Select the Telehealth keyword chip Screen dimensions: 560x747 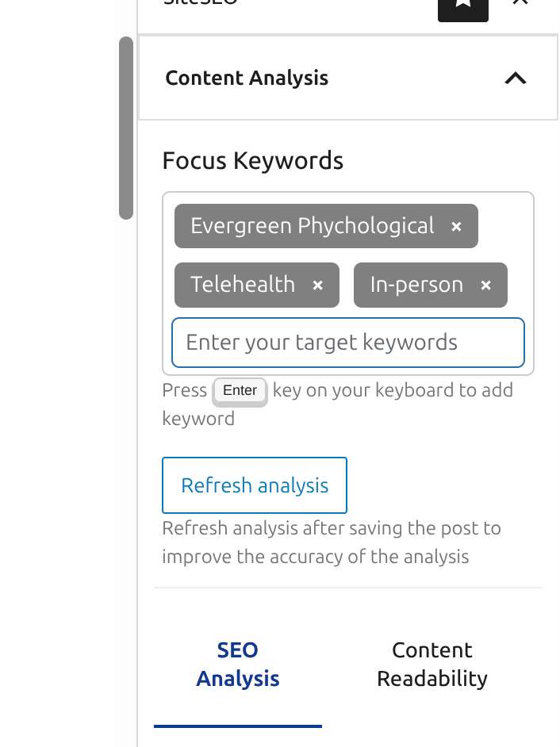click(243, 285)
